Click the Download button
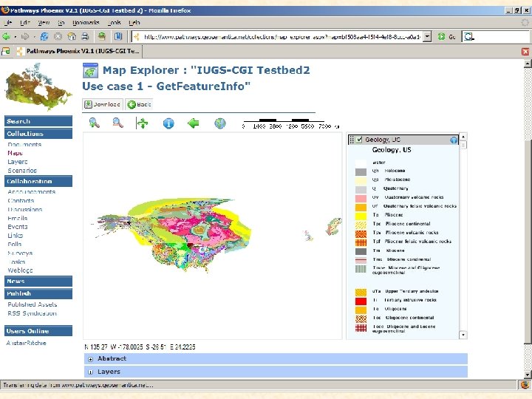Screen dimensions: 532x399 coord(103,104)
